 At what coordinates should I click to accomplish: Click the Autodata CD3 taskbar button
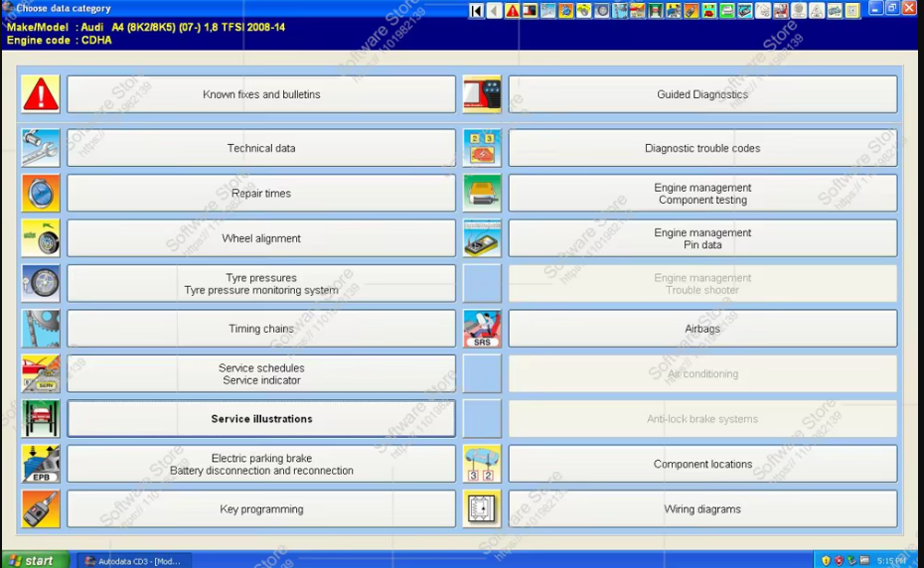(x=135, y=561)
